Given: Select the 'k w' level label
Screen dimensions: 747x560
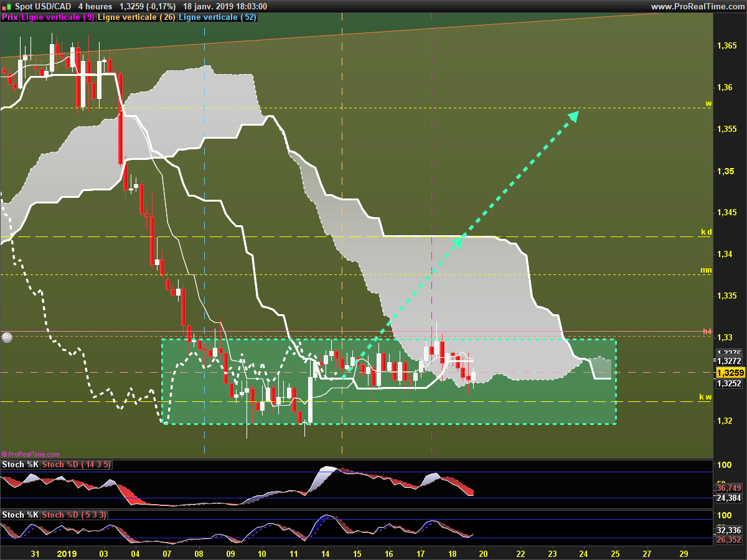Looking at the screenshot, I should [705, 397].
